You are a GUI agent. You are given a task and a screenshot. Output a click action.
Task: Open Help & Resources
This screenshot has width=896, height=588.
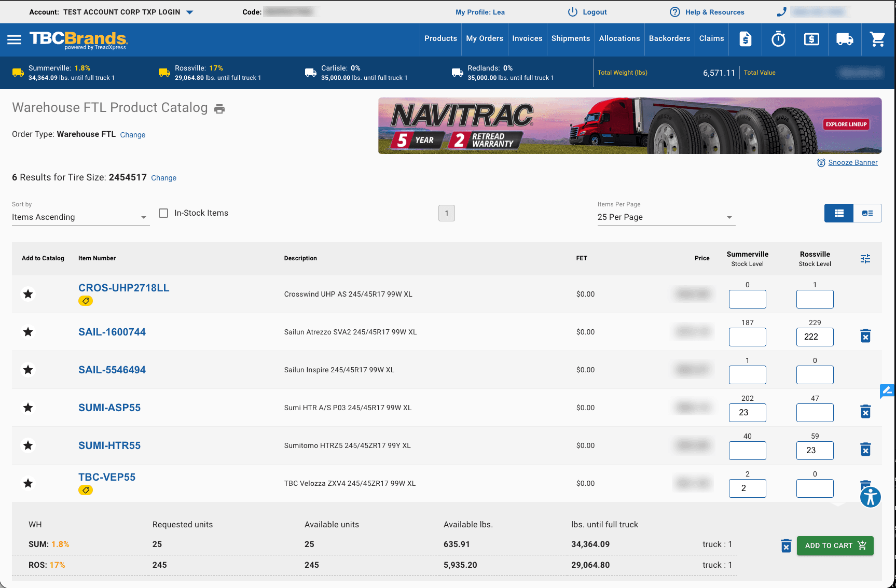(707, 12)
